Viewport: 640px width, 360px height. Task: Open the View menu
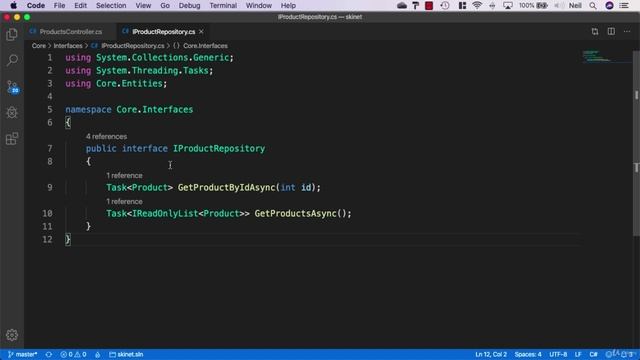143,5
